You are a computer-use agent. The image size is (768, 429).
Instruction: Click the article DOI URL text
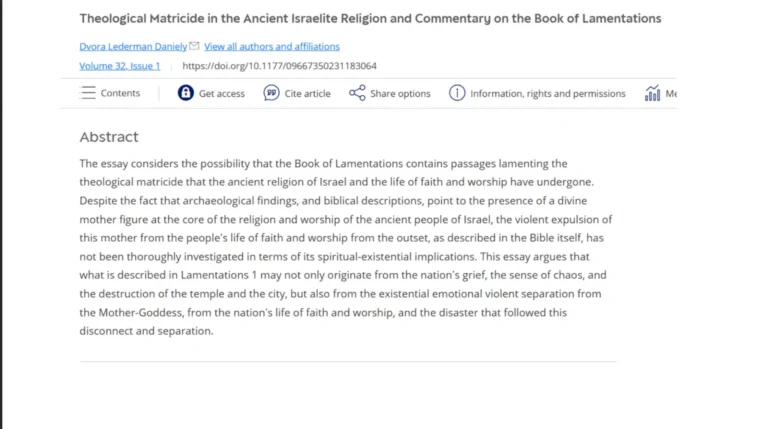pos(279,66)
